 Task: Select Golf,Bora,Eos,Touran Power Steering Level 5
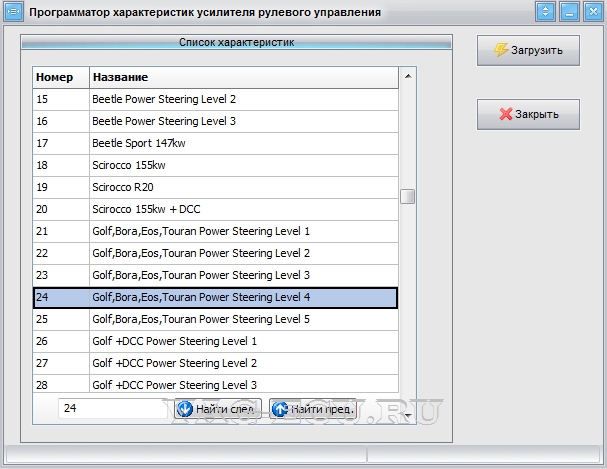(x=216, y=320)
